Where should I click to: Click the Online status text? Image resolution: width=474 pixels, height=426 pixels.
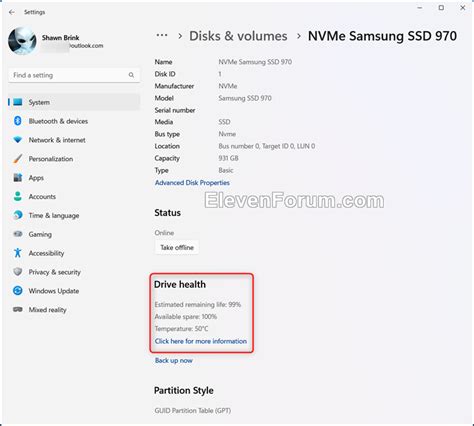tap(164, 233)
